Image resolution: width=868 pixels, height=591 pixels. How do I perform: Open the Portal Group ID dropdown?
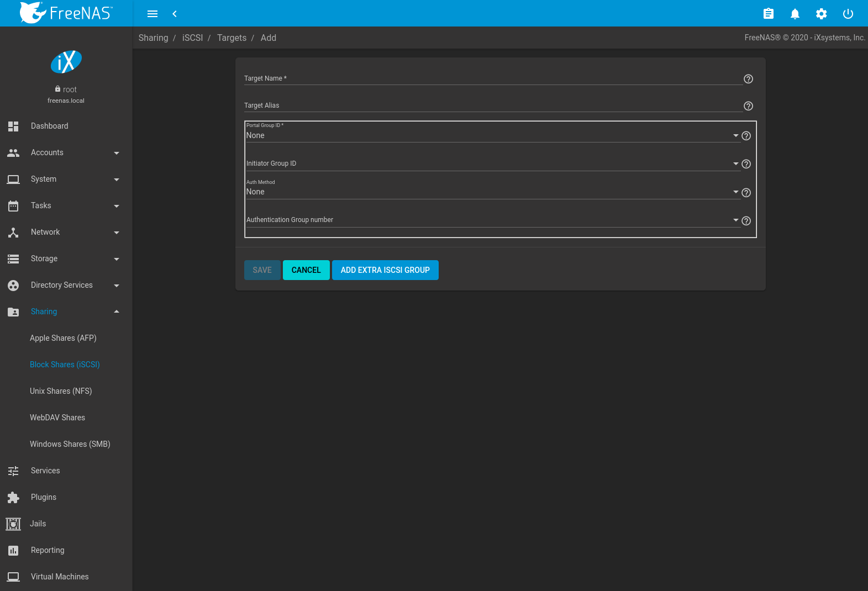pyautogui.click(x=492, y=136)
